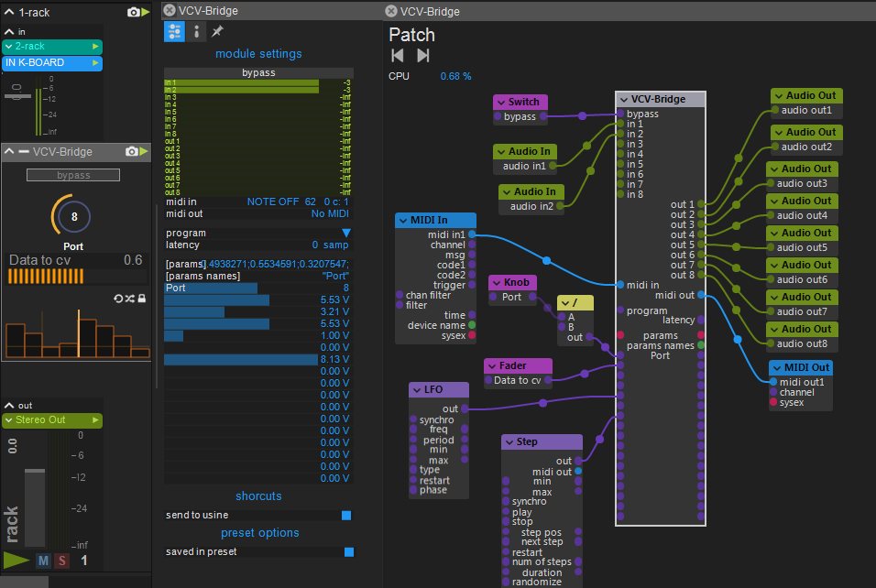This screenshot has width=876, height=588.
Task: Close the VCV-Bridge settings panel
Action: (170, 11)
